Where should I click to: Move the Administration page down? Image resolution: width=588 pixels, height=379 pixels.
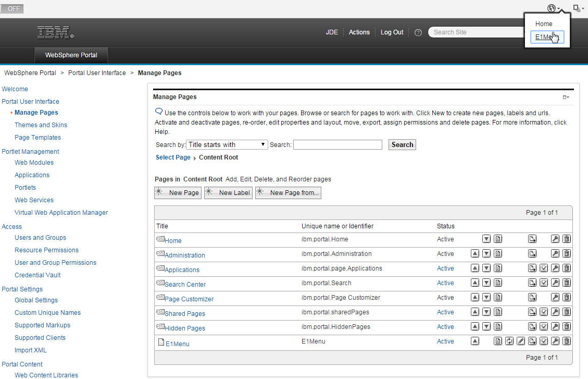tap(486, 254)
